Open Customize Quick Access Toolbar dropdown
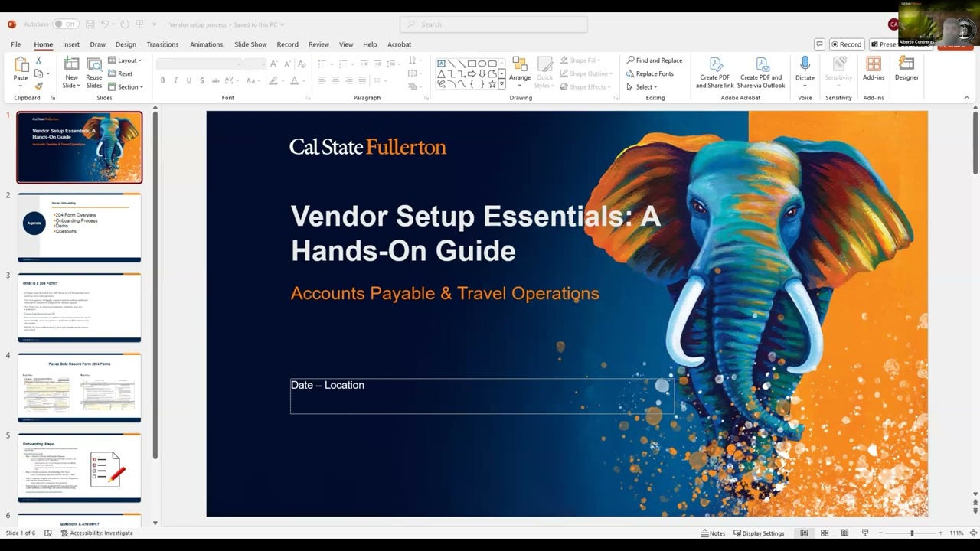Screen dimensions: 980x551 coord(154,24)
